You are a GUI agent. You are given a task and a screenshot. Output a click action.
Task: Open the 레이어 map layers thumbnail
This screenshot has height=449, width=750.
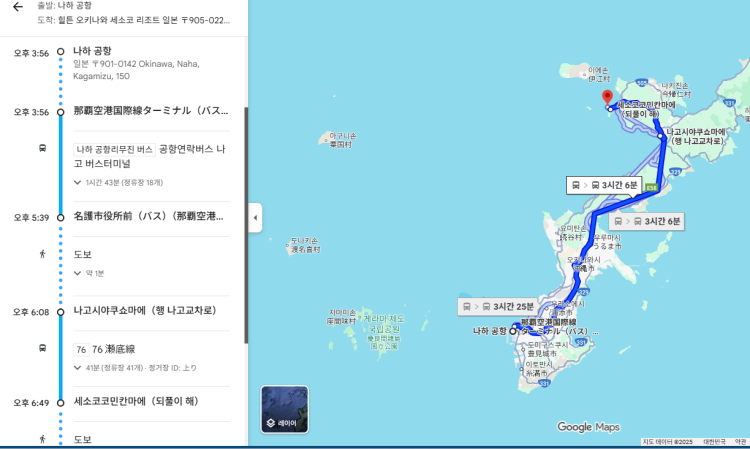pos(285,409)
